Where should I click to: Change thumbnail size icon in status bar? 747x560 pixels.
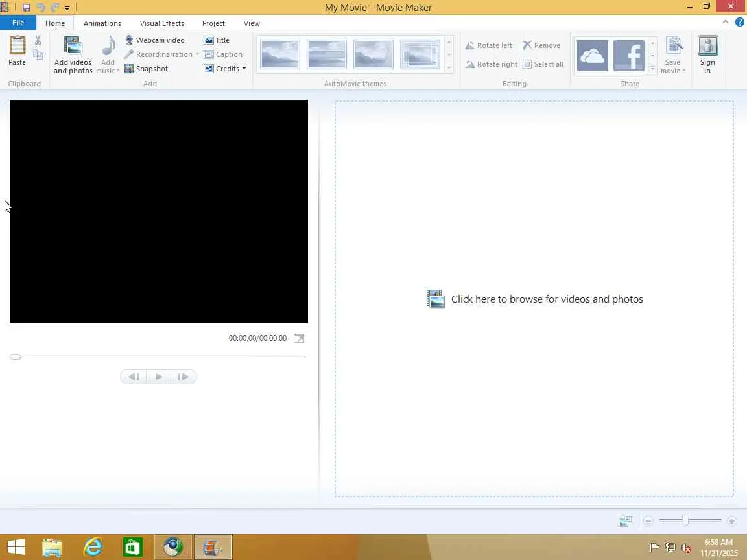tap(624, 521)
